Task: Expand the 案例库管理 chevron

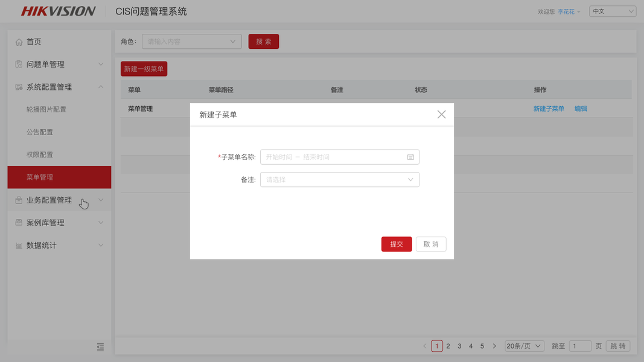Action: 101,223
